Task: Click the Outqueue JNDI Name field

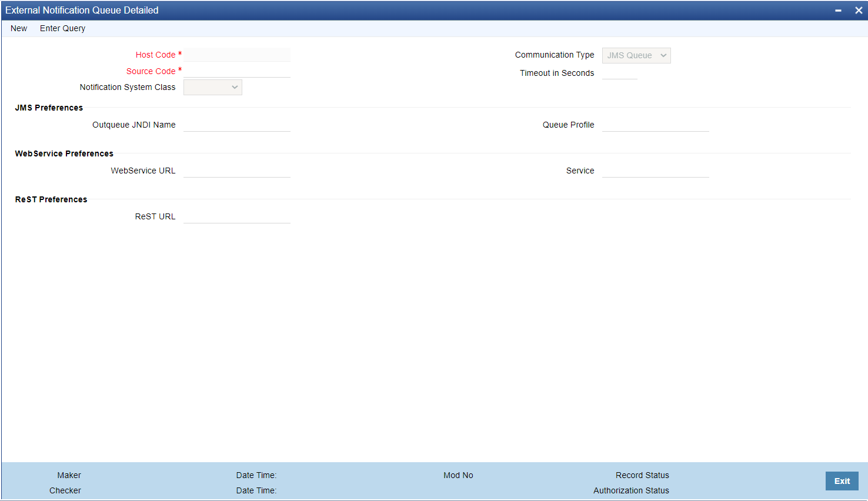Action: [237, 125]
